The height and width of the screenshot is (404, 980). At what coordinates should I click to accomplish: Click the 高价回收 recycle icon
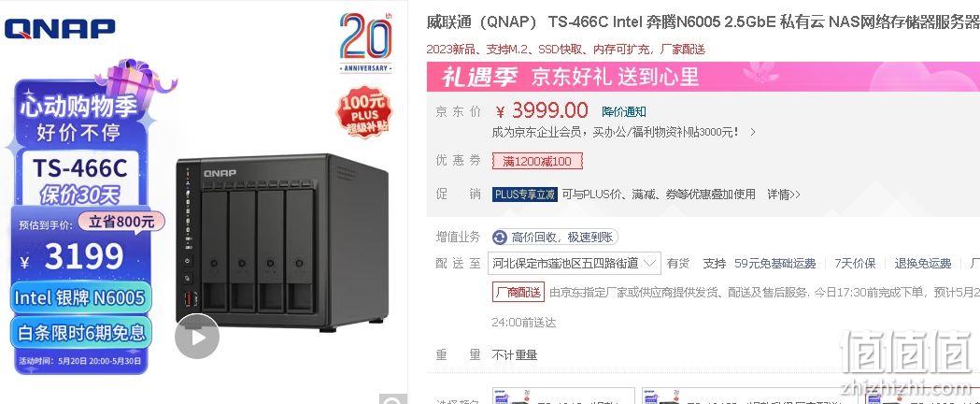500,237
